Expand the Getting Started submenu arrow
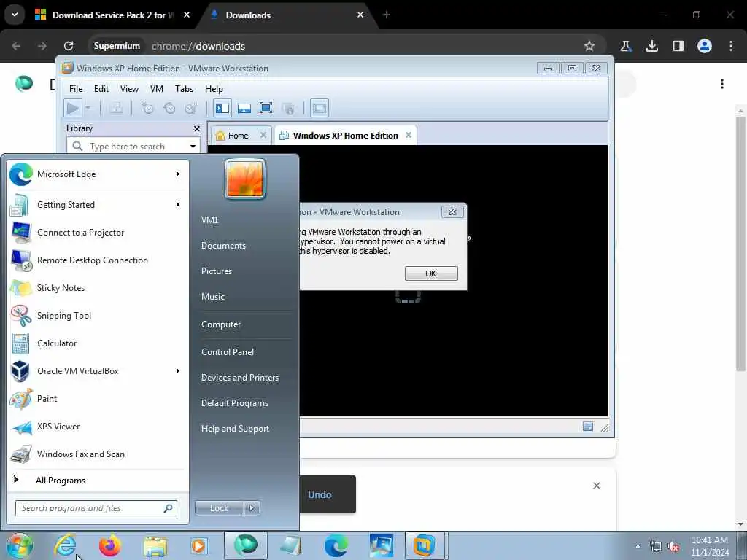Viewport: 747px width, 560px height. [x=178, y=205]
